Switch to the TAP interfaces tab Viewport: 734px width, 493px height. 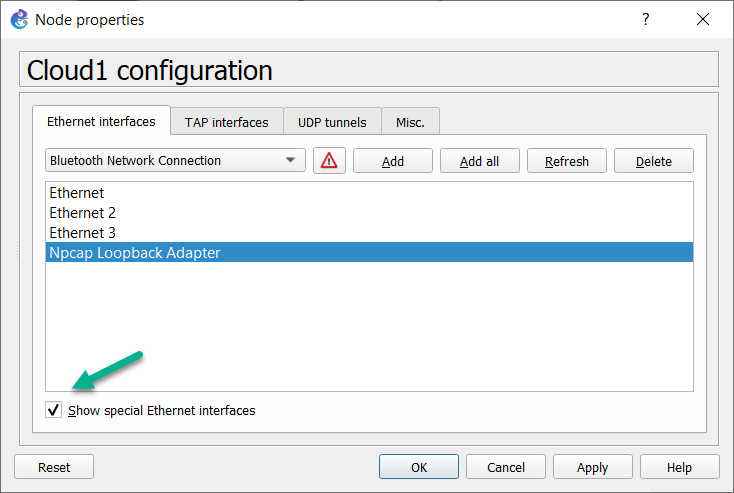[227, 122]
